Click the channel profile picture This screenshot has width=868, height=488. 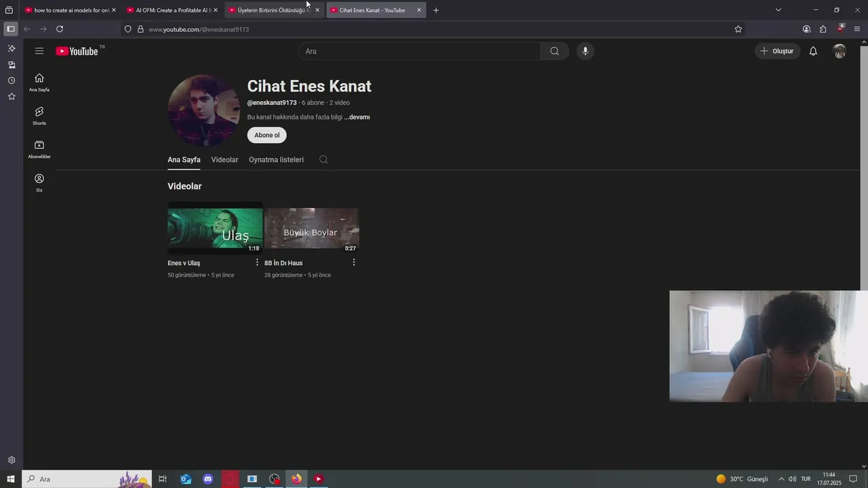click(204, 110)
